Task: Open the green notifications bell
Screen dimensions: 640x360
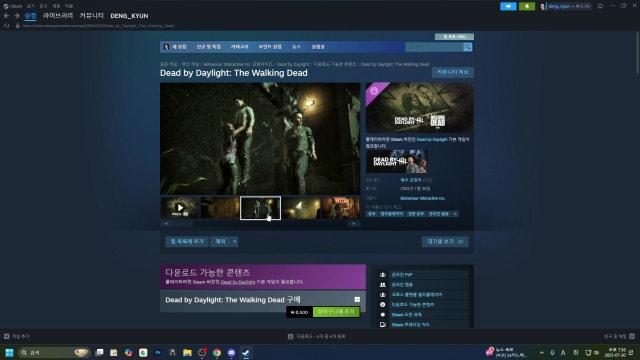Action: 527,6
